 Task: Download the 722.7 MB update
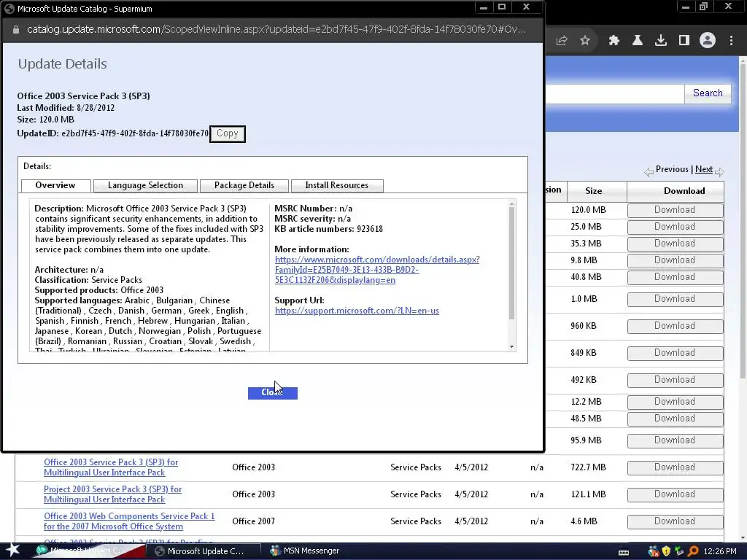(x=675, y=467)
